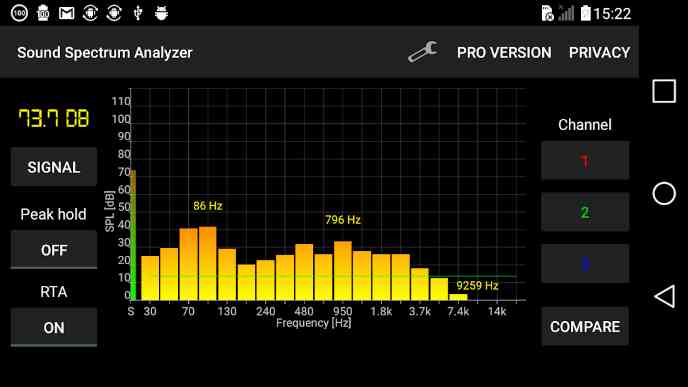
Task: Tap the recent apps square
Action: 664,91
